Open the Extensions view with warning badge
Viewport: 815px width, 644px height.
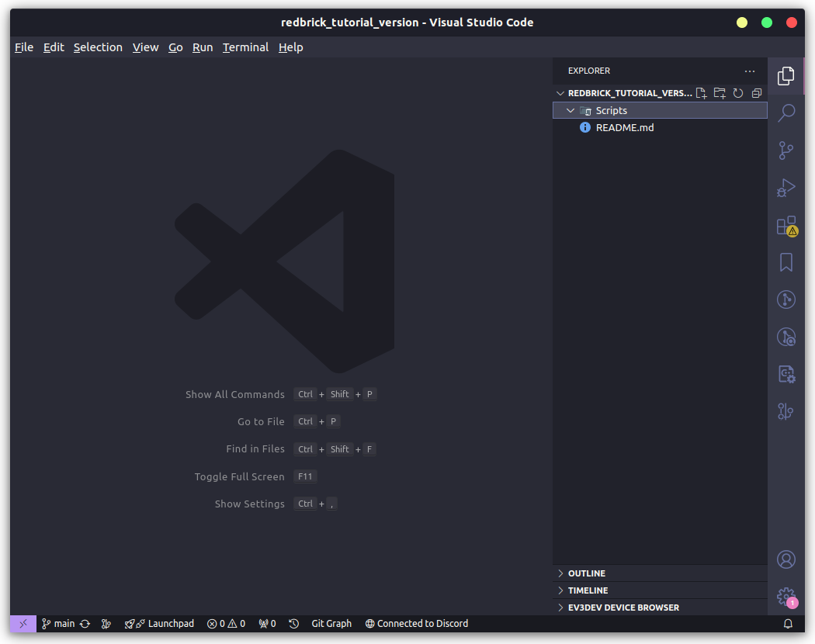point(787,226)
